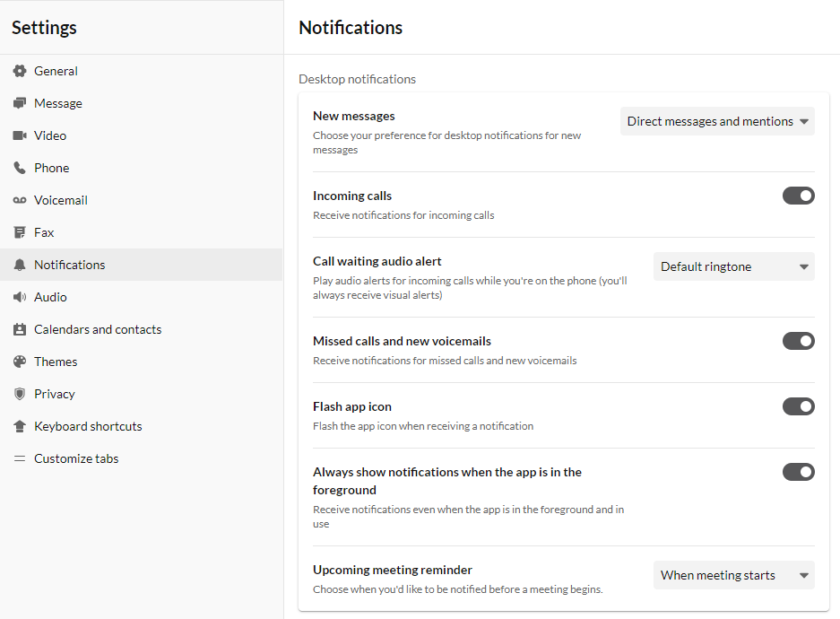Open the When meeting starts dropdown
This screenshot has height=619, width=840.
(x=734, y=575)
